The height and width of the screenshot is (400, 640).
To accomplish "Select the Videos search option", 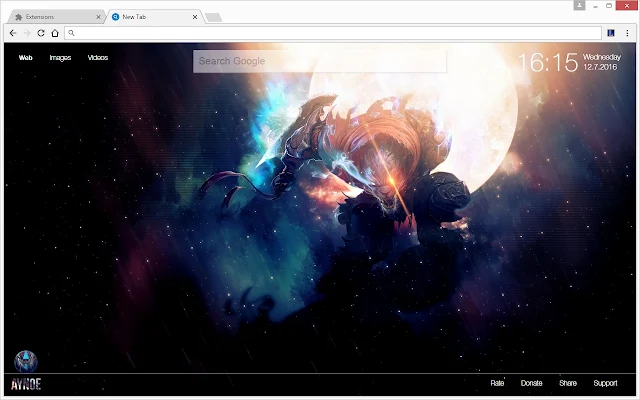I will click(98, 58).
